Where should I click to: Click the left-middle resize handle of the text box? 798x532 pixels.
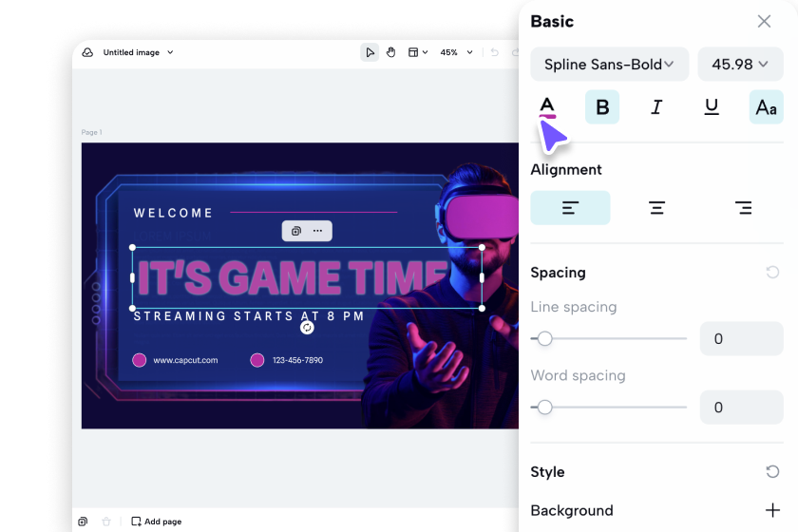click(132, 278)
